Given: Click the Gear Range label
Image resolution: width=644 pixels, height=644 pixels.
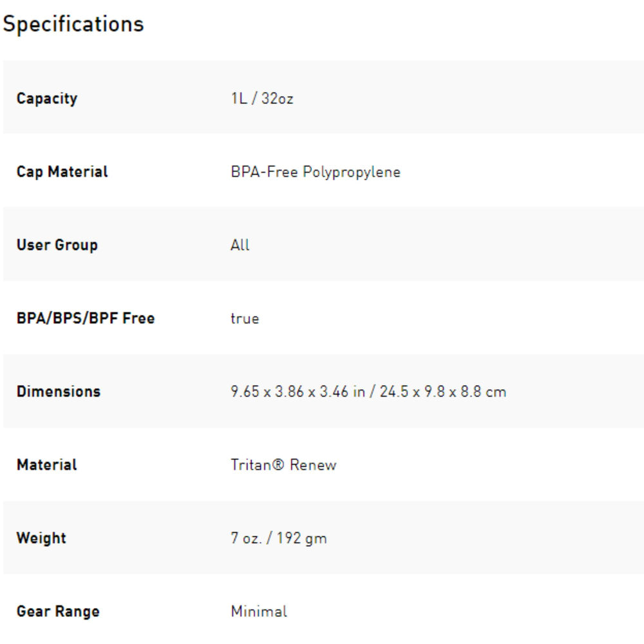Looking at the screenshot, I should (x=58, y=611).
